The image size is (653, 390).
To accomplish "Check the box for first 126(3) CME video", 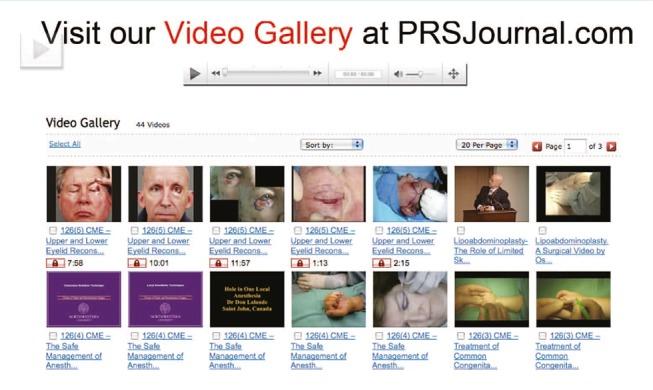I will click(x=461, y=335).
